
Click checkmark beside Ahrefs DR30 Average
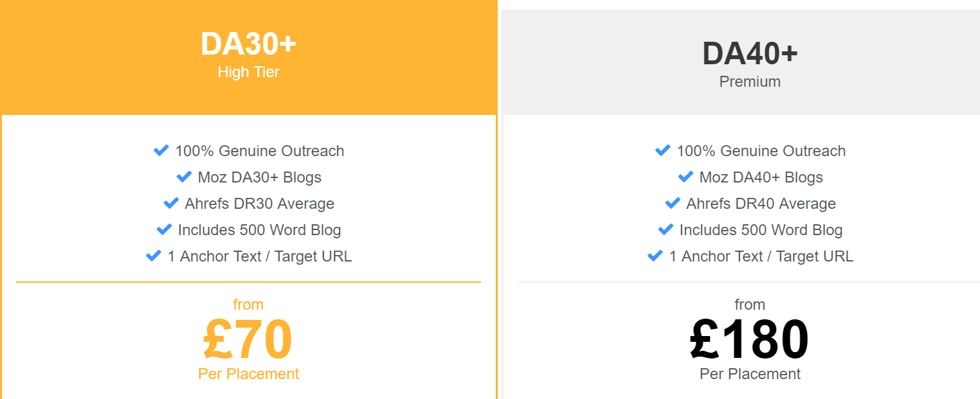click(171, 203)
